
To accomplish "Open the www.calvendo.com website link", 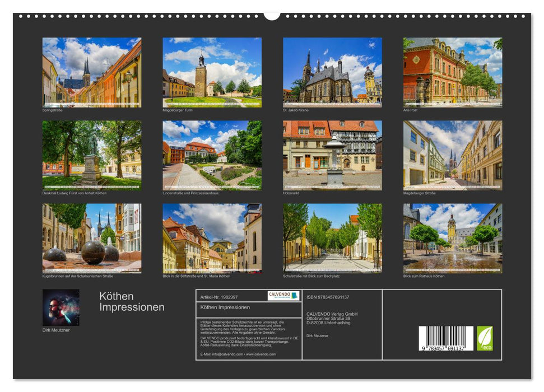I will click(x=261, y=354).
